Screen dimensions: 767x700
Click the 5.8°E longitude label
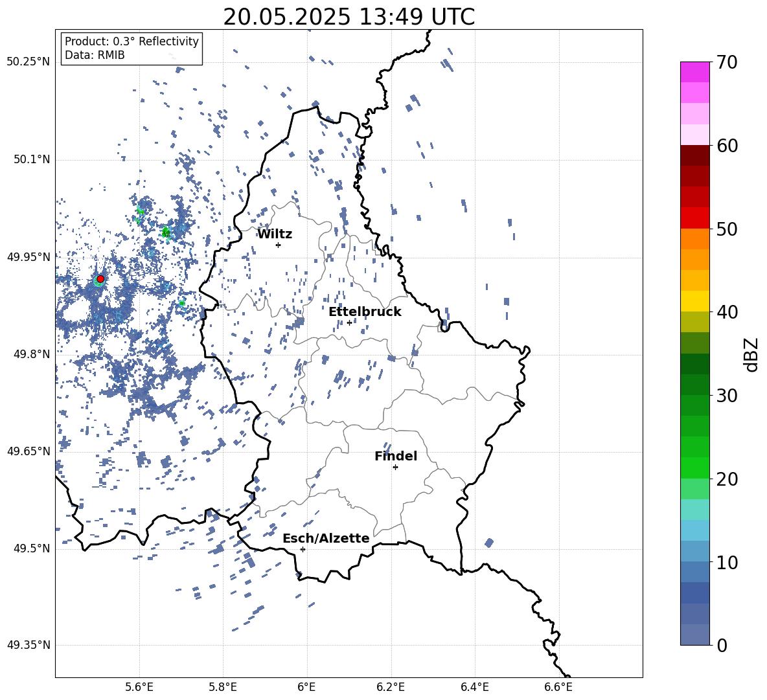click(223, 687)
